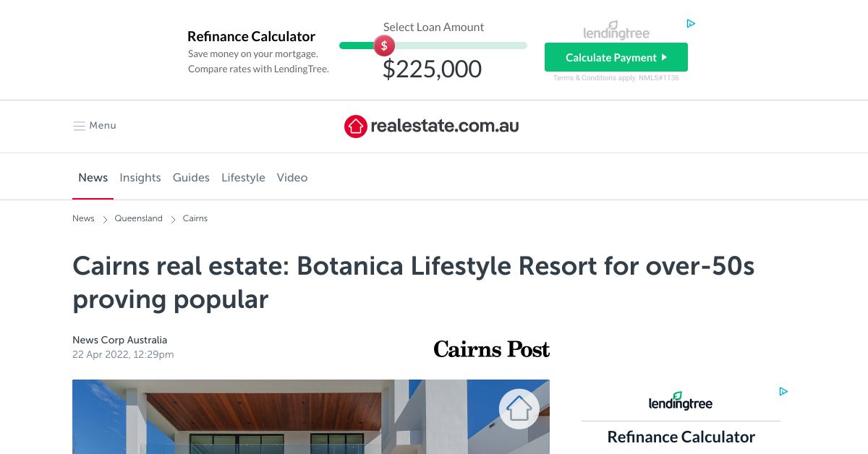Click the Cairns Post masthead logo
Image resolution: width=868 pixels, height=454 pixels.
point(491,349)
